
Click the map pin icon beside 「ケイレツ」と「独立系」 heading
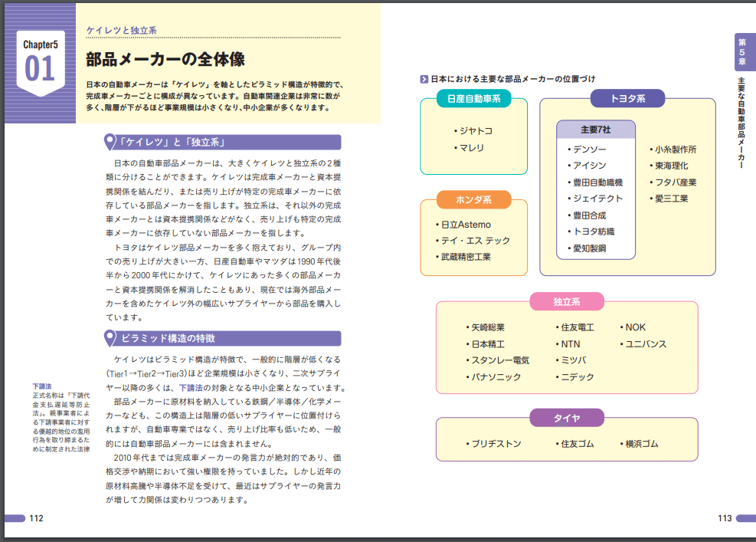click(110, 142)
